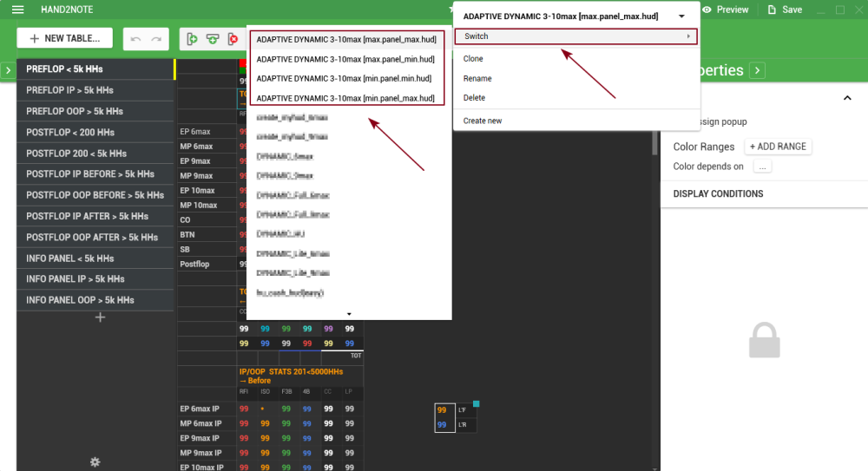
Task: Click the TOT column label
Action: point(356,356)
